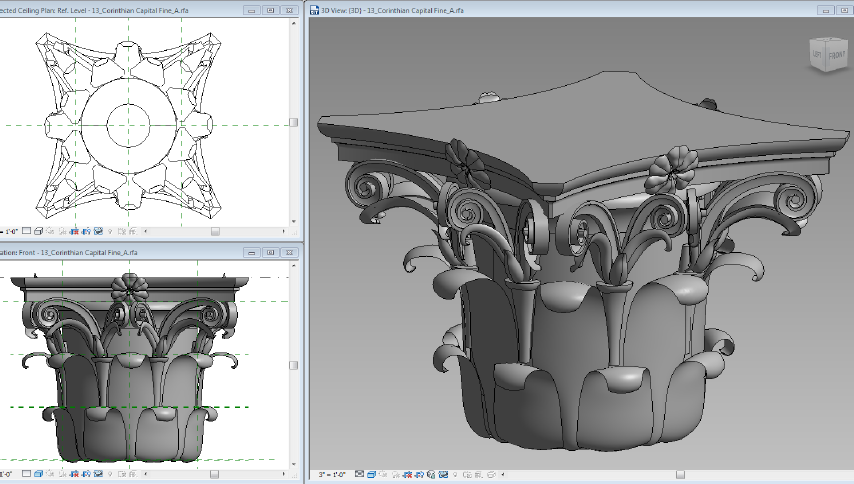Click the Revit file icon in 3D View title bar
The image size is (854, 484).
[315, 8]
